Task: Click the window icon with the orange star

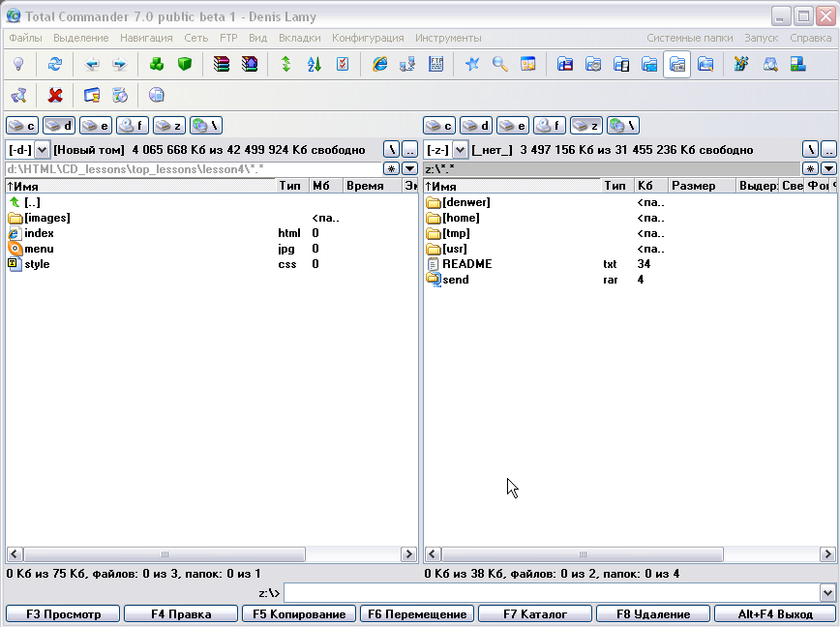Action: 528,64
